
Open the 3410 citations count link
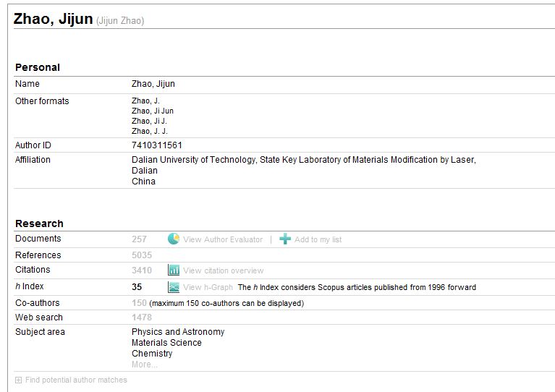click(142, 270)
